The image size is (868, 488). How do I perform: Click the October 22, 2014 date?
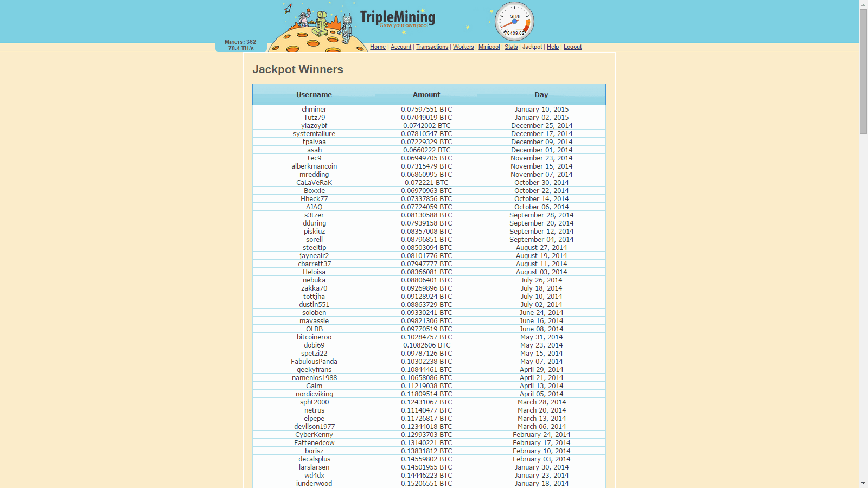[541, 191]
